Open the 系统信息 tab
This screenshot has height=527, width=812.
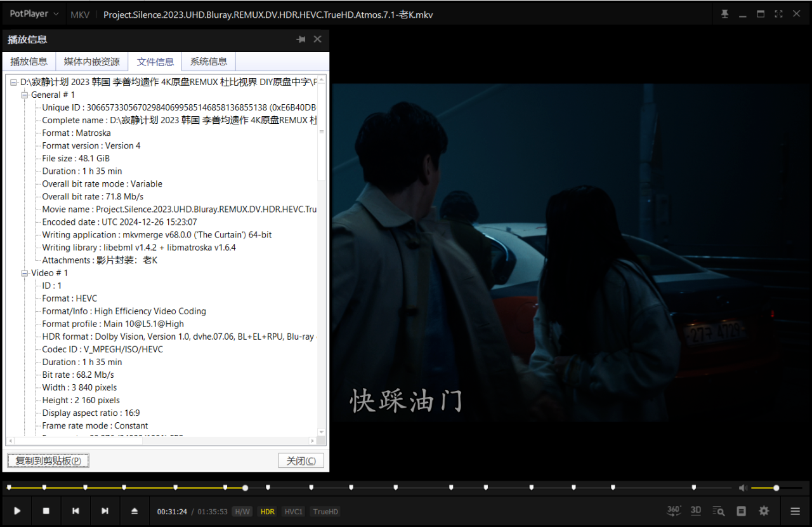(x=209, y=62)
